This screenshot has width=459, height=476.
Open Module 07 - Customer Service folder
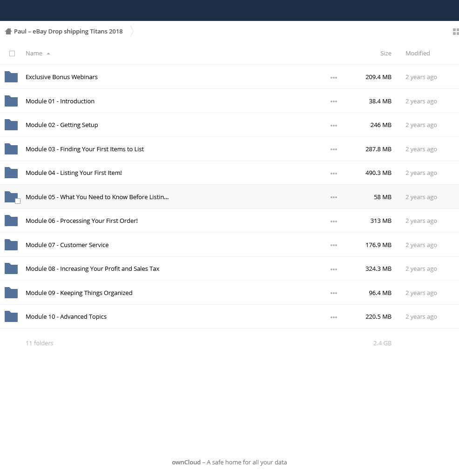coord(67,245)
